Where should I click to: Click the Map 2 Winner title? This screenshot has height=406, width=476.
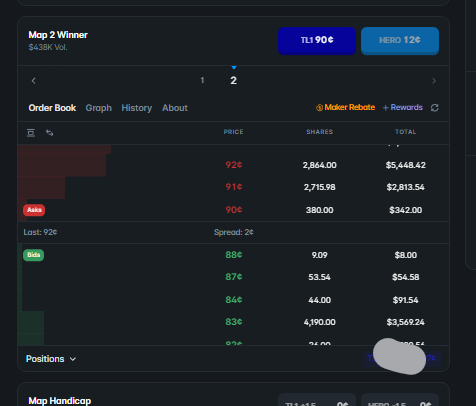(x=58, y=35)
